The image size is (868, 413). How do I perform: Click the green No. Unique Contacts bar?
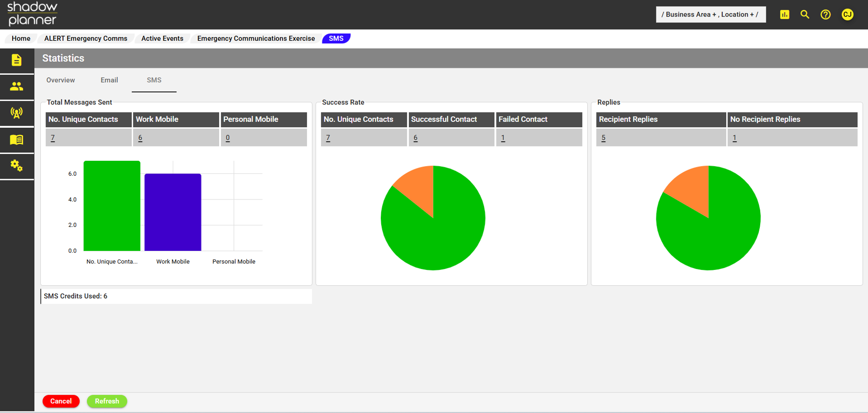pos(112,206)
